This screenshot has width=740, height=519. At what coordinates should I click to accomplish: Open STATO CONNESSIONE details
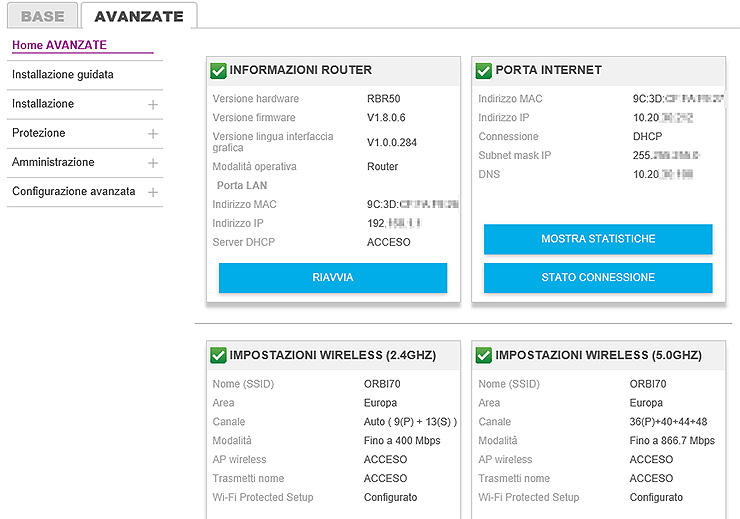pos(598,278)
